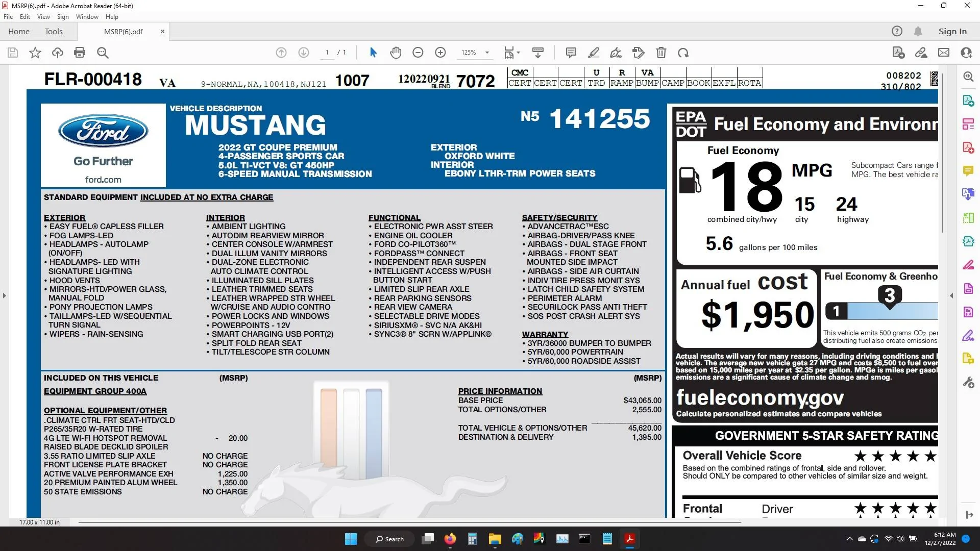The image size is (980, 551).
Task: Open share with others icon
Action: (x=966, y=53)
